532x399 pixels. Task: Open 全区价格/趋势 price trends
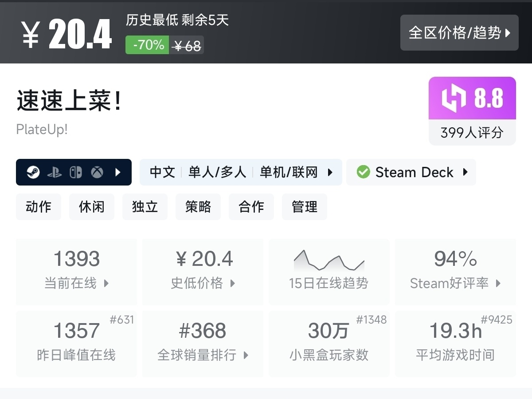(459, 33)
